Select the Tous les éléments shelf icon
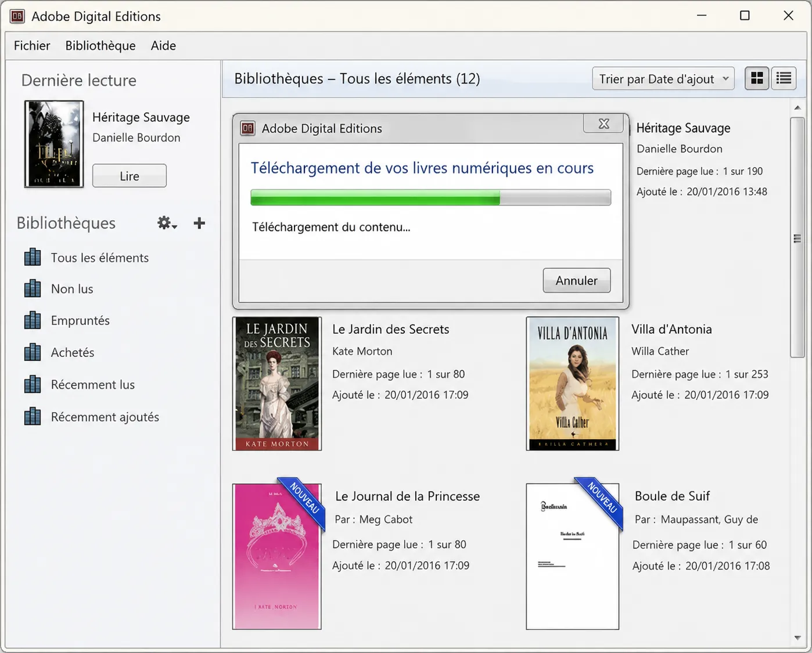 click(x=33, y=257)
